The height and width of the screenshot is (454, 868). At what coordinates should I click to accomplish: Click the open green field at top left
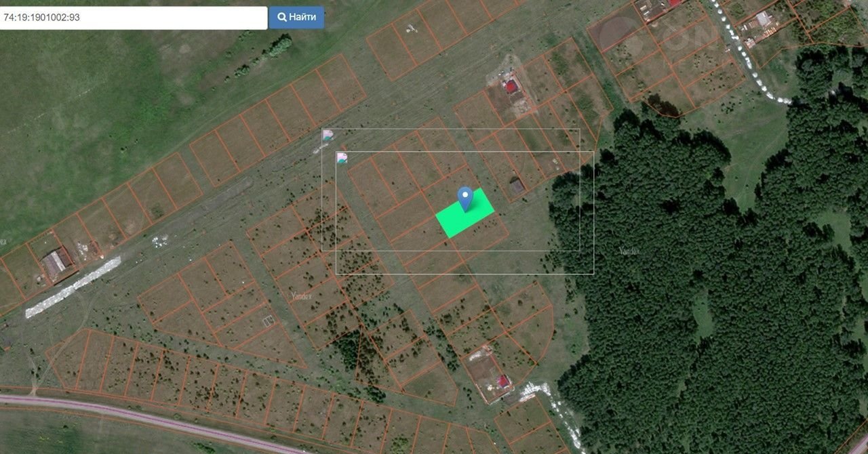click(102, 88)
